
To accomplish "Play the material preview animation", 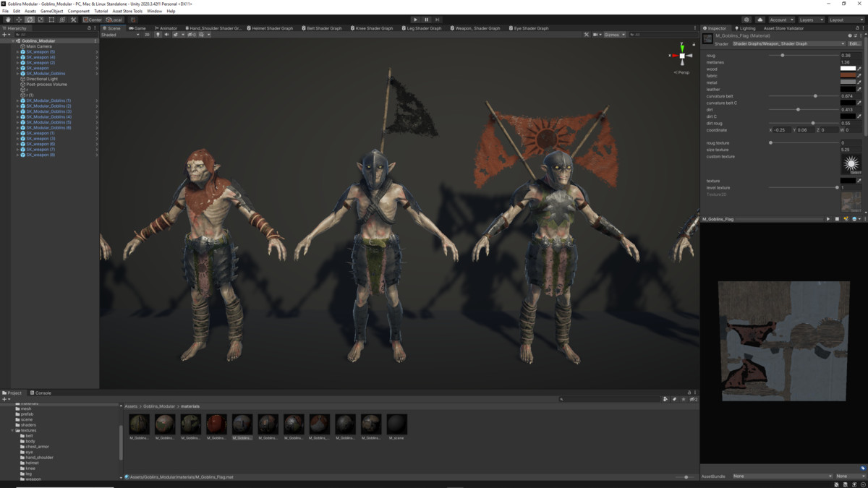I will point(828,219).
